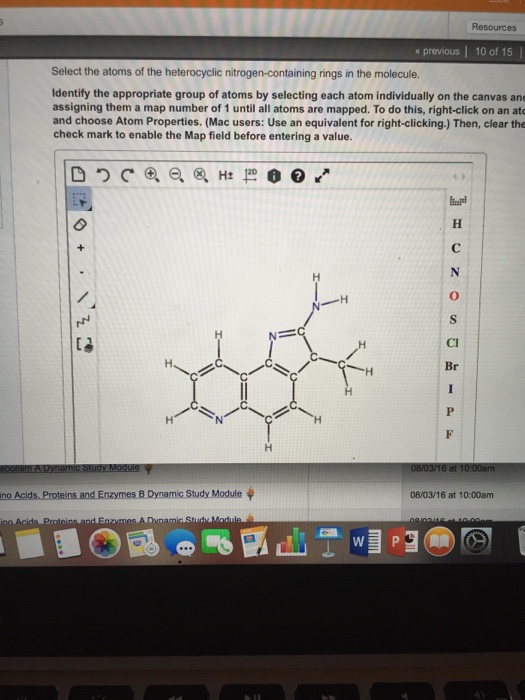Open the Photos app in the dock
The width and height of the screenshot is (525, 700).
click(105, 544)
